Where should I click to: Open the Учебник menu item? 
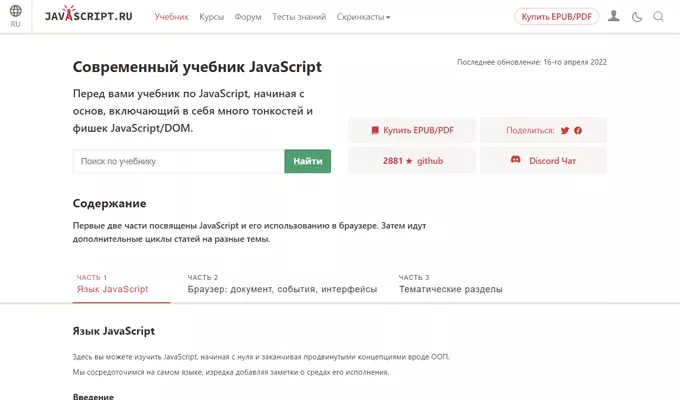tap(171, 17)
